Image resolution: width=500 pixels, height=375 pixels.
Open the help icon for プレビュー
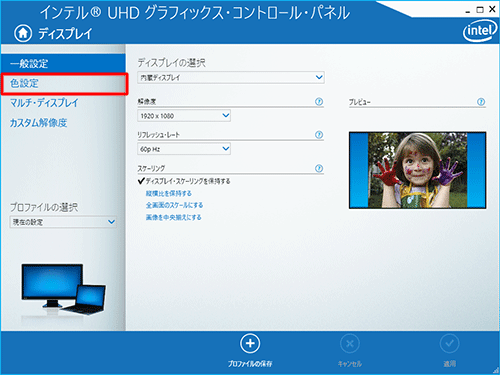click(x=481, y=102)
